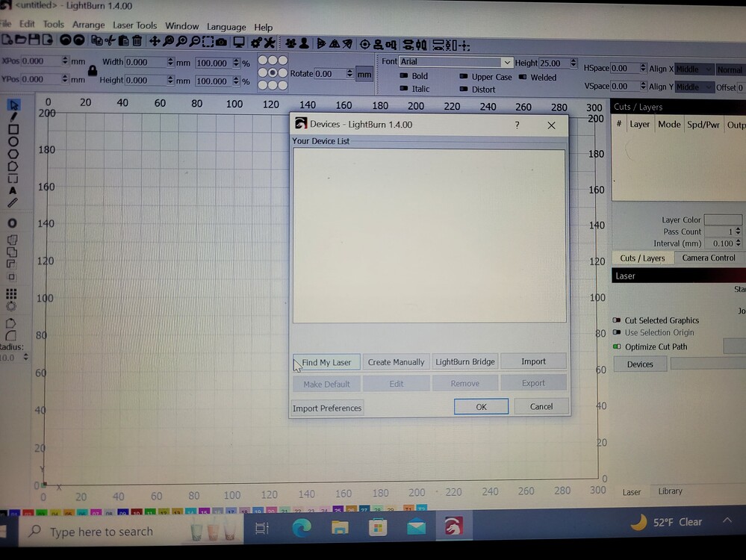Image resolution: width=746 pixels, height=560 pixels.
Task: Switch to the Camera Control tab
Action: click(x=709, y=258)
